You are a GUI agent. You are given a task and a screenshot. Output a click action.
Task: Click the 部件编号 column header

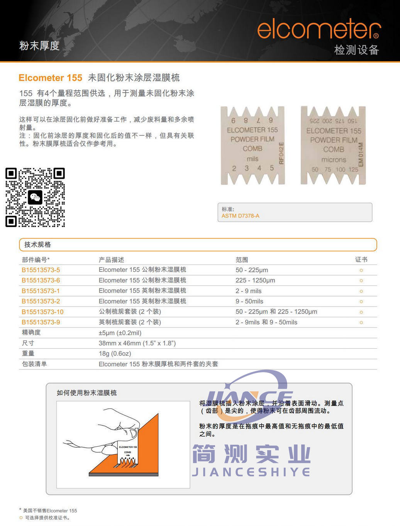click(x=36, y=260)
